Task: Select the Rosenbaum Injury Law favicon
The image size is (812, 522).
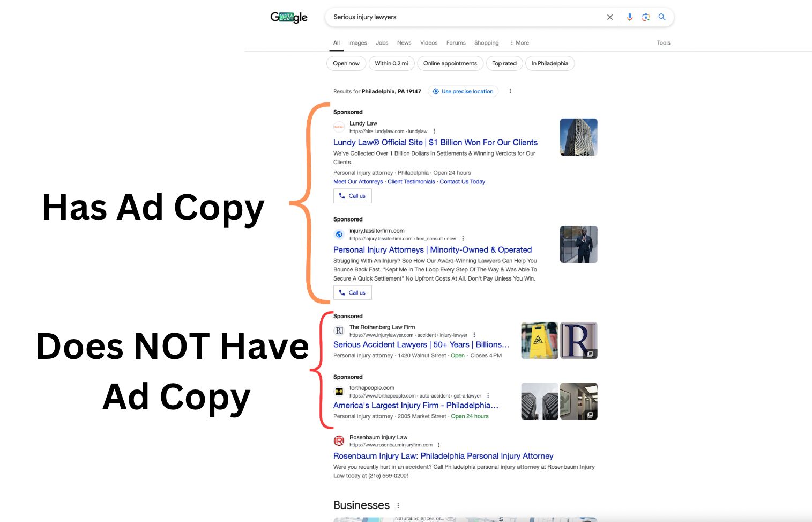Action: [338, 440]
